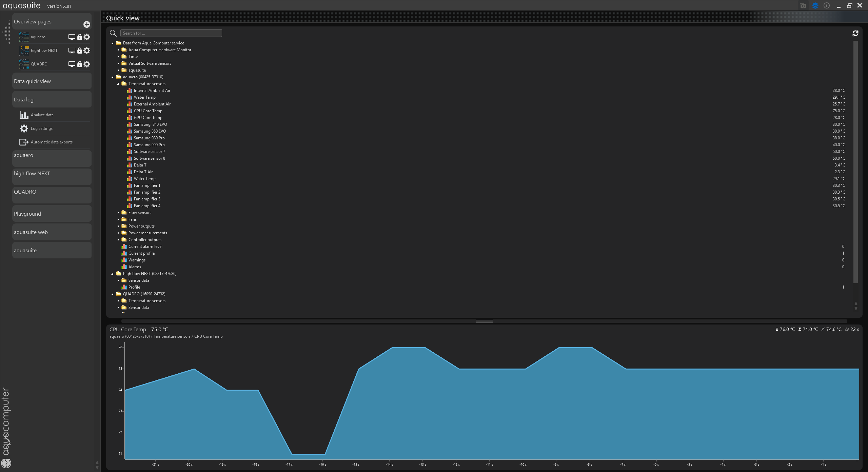Click the Samsung 990 Pro sensor icon
This screenshot has height=472, width=868.
pos(130,145)
